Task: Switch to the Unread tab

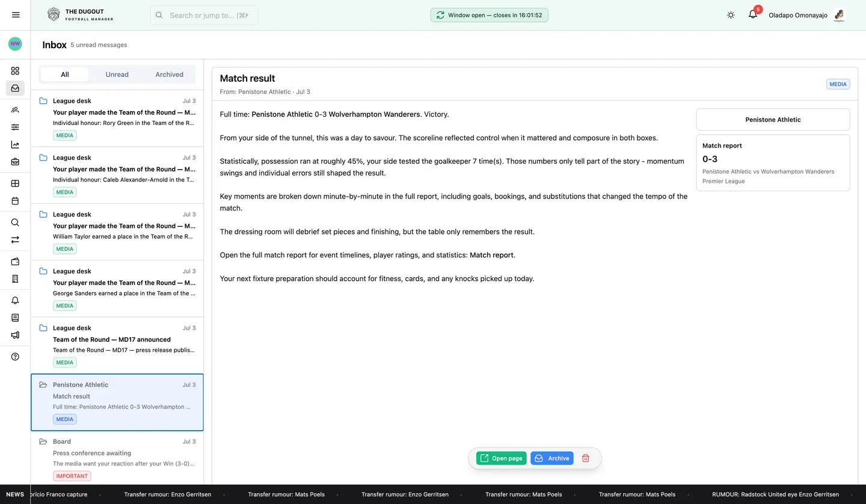Action: [x=117, y=75]
